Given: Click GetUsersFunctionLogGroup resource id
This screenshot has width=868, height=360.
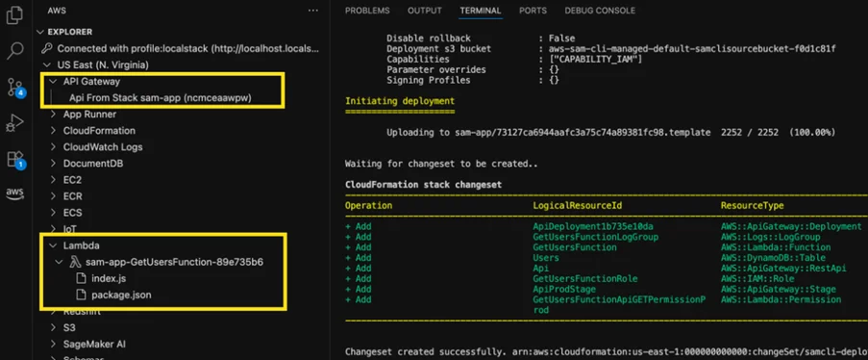Looking at the screenshot, I should click(x=596, y=237).
